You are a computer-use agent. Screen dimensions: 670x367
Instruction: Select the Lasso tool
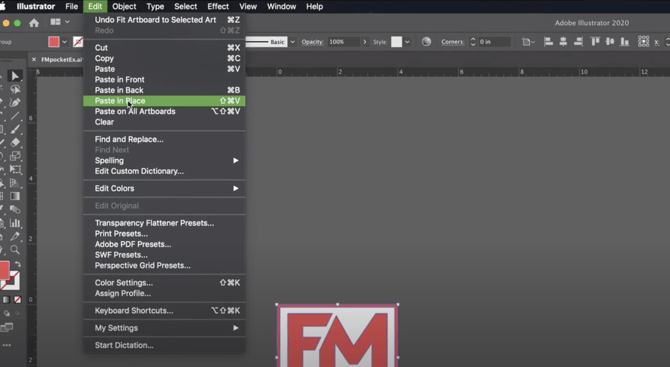[x=15, y=89]
